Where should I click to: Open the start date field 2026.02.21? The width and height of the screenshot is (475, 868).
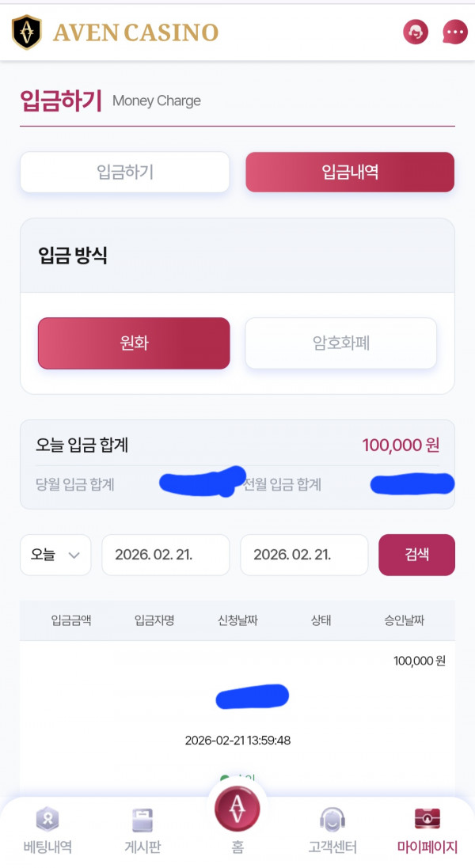pyautogui.click(x=165, y=555)
